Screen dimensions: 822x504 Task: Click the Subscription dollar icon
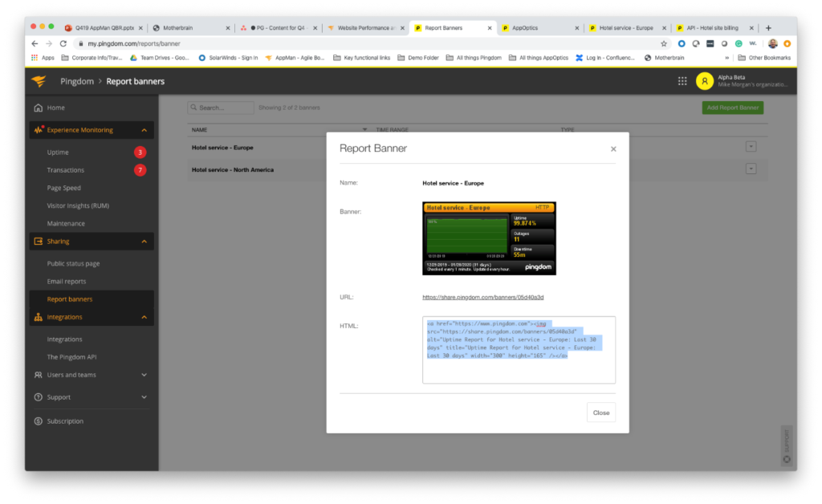tap(39, 421)
